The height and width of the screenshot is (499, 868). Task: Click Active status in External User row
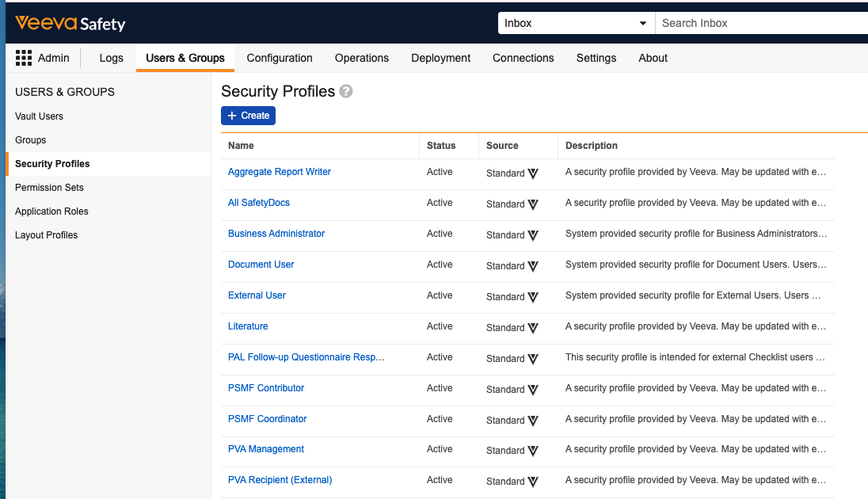tap(440, 295)
